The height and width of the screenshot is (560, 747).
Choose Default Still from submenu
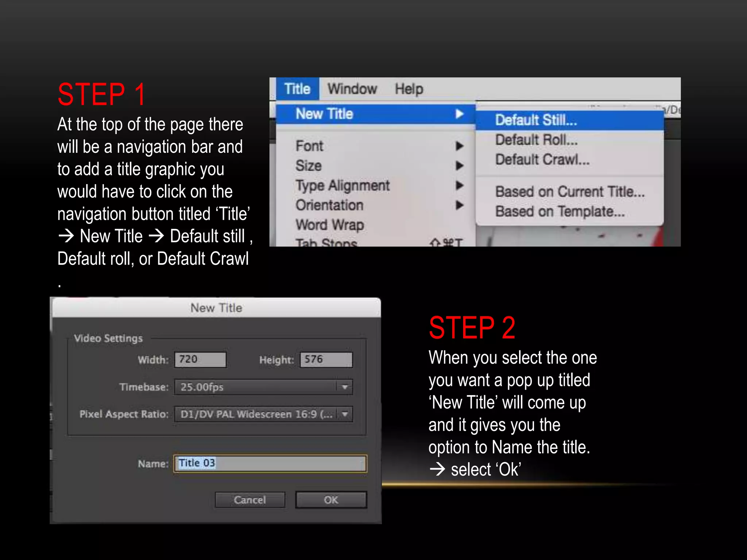(536, 120)
